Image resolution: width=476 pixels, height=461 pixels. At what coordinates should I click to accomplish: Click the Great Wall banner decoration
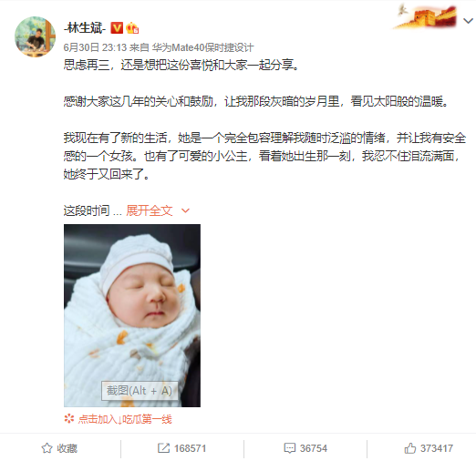tap(425, 16)
